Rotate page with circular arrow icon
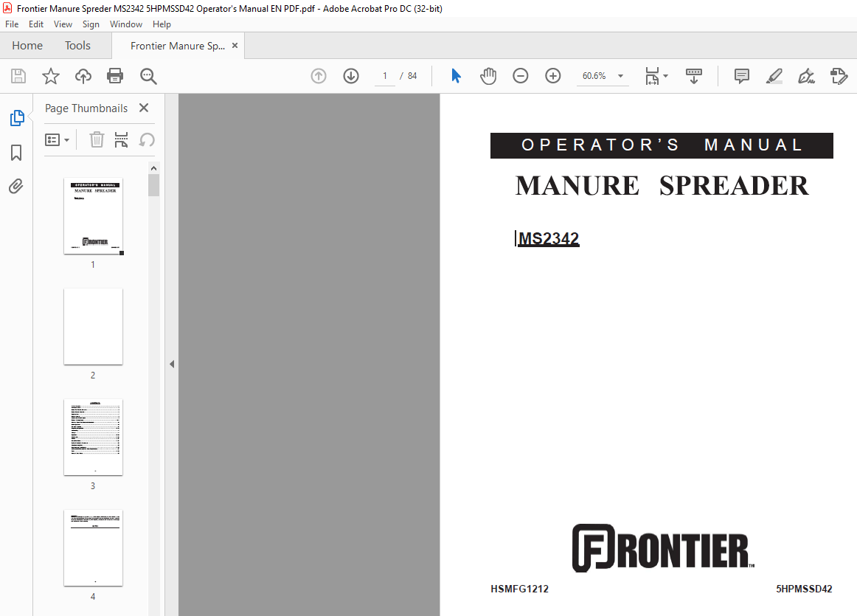The image size is (857, 616). tap(147, 140)
